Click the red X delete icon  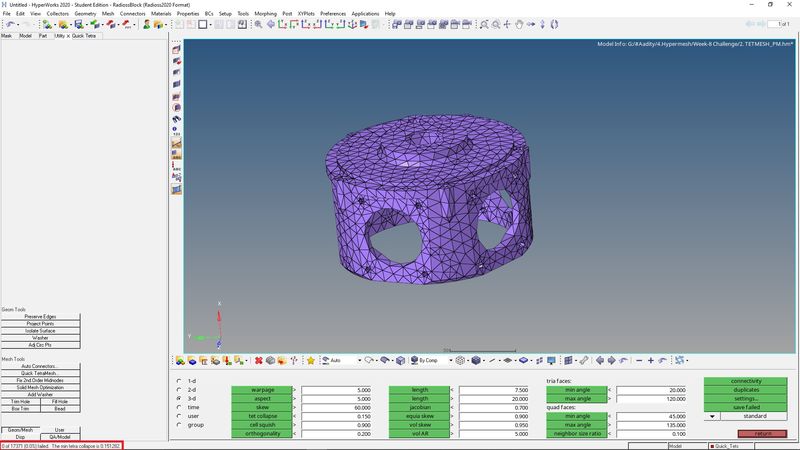click(x=259, y=361)
